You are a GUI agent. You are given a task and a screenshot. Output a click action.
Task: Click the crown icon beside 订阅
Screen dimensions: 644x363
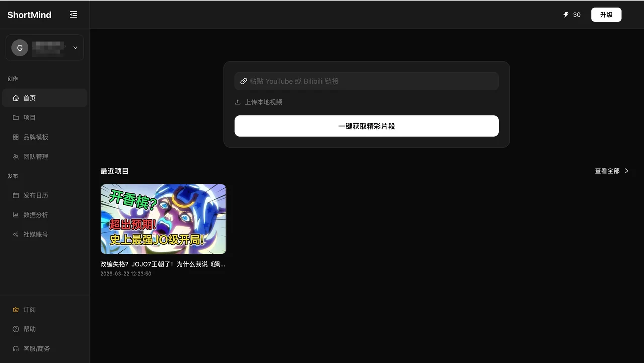coord(16,310)
